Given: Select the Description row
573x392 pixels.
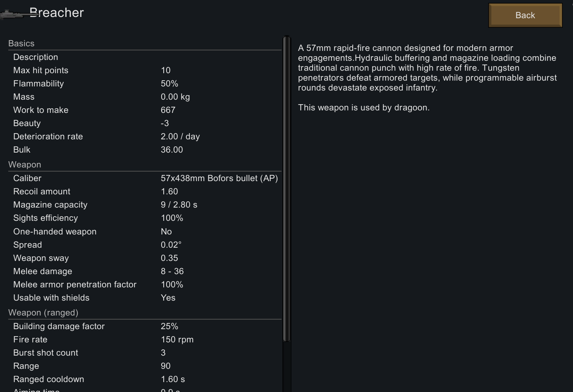Looking at the screenshot, I should tap(145, 57).
